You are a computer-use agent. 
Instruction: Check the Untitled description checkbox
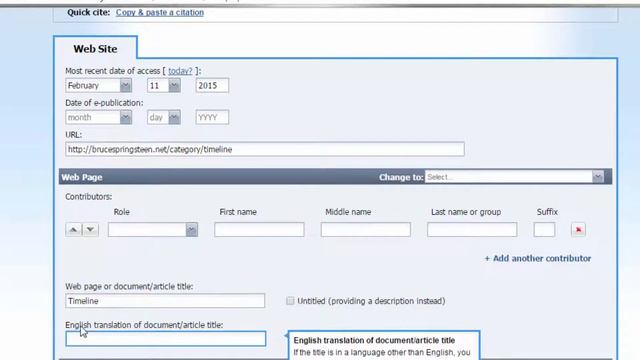tap(290, 301)
